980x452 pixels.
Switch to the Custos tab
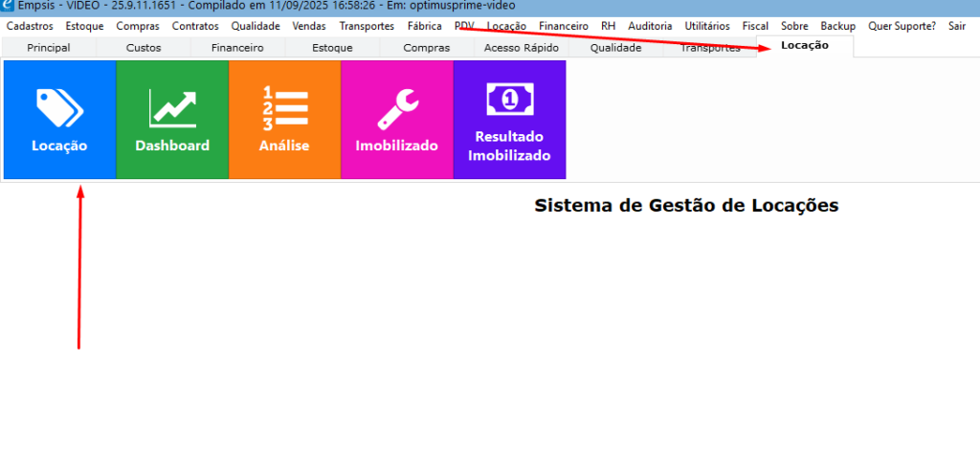click(x=144, y=47)
